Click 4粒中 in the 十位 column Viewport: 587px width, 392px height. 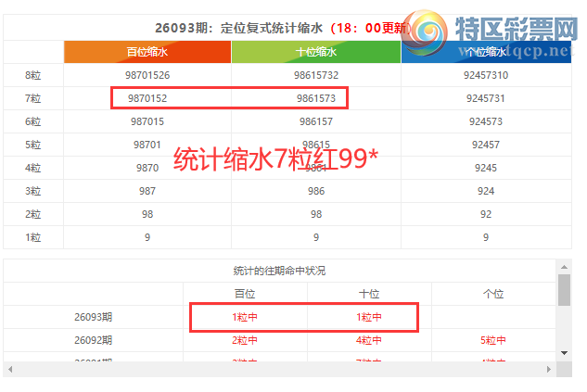[x=369, y=340]
